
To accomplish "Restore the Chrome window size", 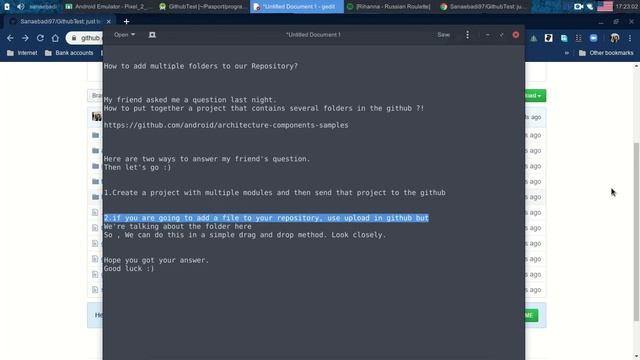I will click(x=616, y=21).
